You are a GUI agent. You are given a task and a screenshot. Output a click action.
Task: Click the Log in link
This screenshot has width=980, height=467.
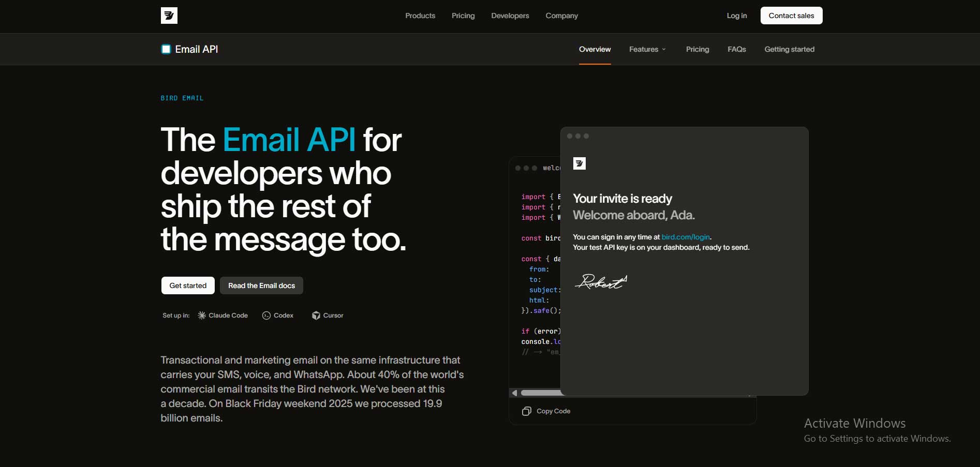tap(737, 16)
